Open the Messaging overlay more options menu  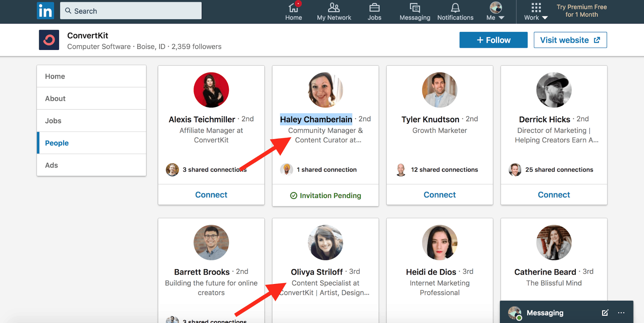pyautogui.click(x=621, y=313)
